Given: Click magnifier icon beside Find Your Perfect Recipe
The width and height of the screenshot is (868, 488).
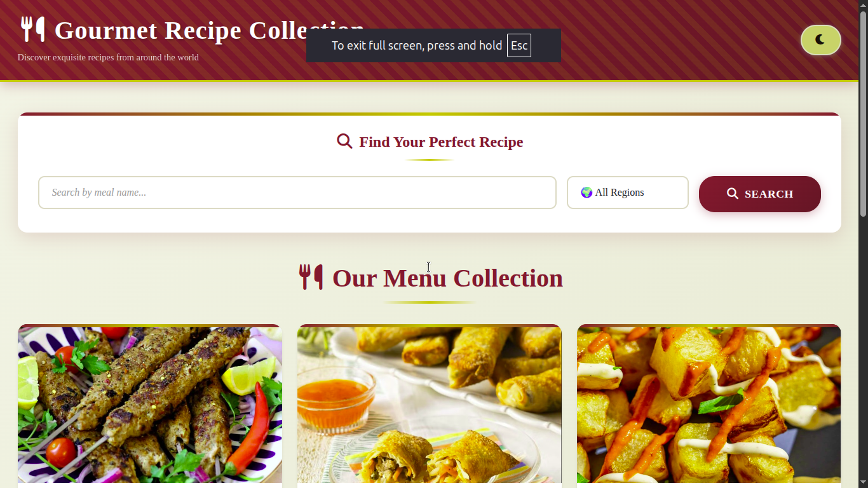Looking at the screenshot, I should click(344, 141).
